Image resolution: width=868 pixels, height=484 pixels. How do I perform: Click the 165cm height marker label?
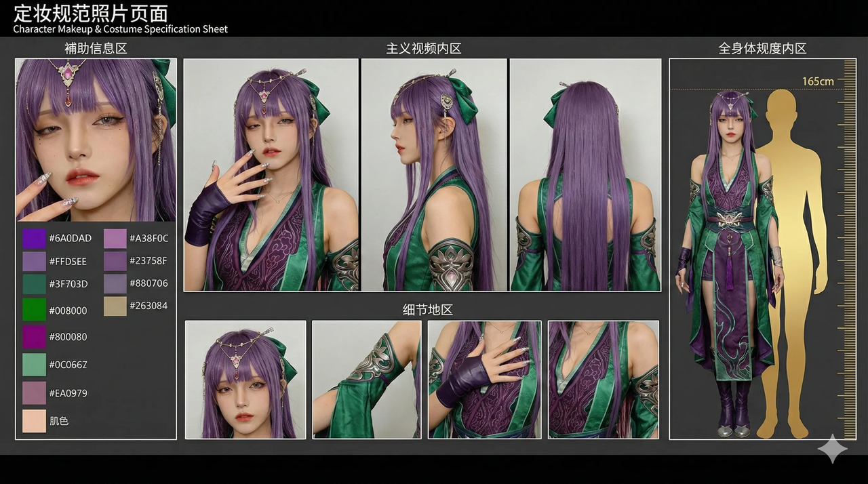818,81
